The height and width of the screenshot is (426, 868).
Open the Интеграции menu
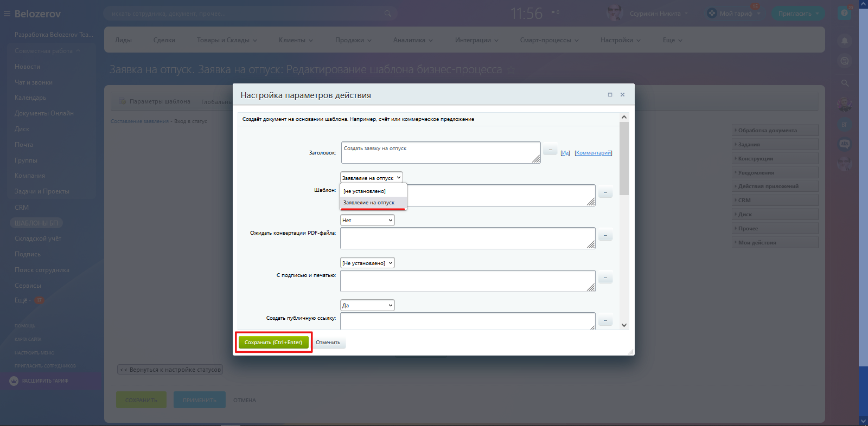476,40
